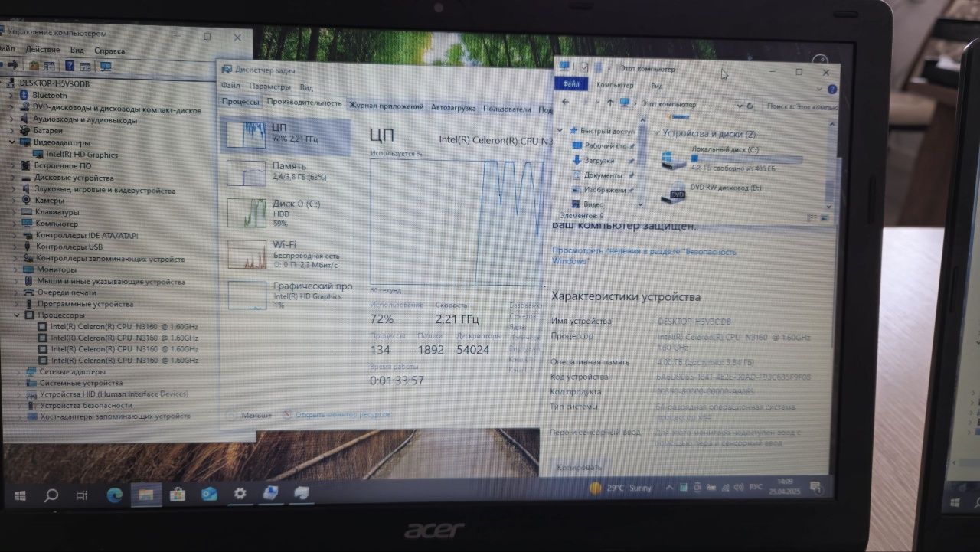The width and height of the screenshot is (980, 552).
Task: Expand the Explorer ribbon with the chevron
Action: 821,89
